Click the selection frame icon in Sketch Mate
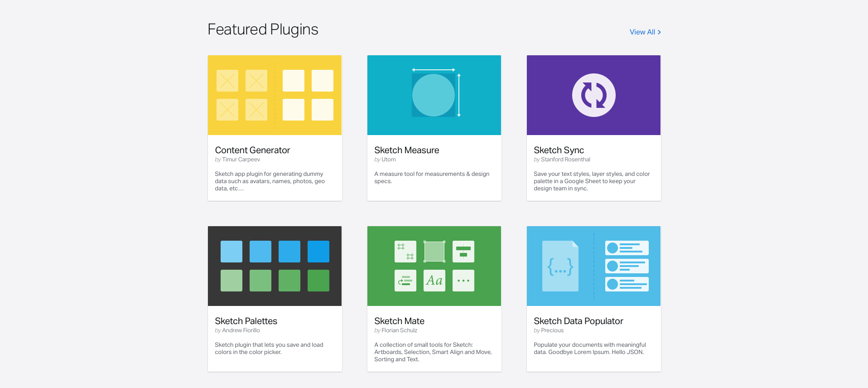This screenshot has width=868, height=388. point(434,252)
